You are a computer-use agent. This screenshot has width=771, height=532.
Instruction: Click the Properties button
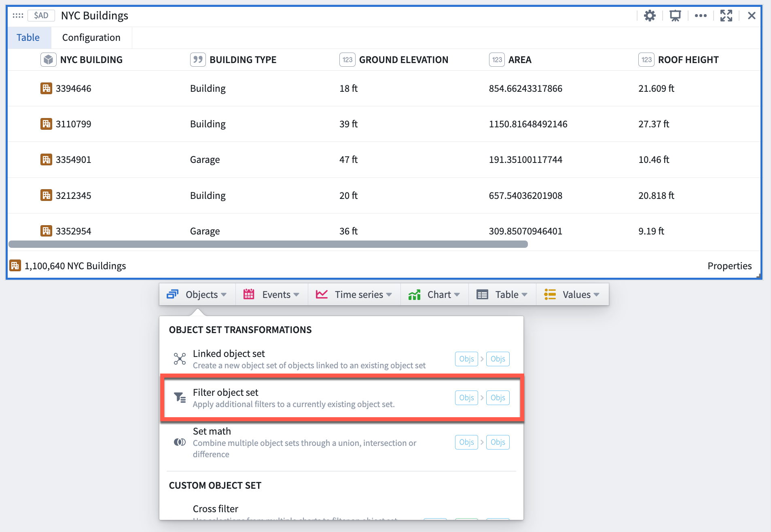729,266
